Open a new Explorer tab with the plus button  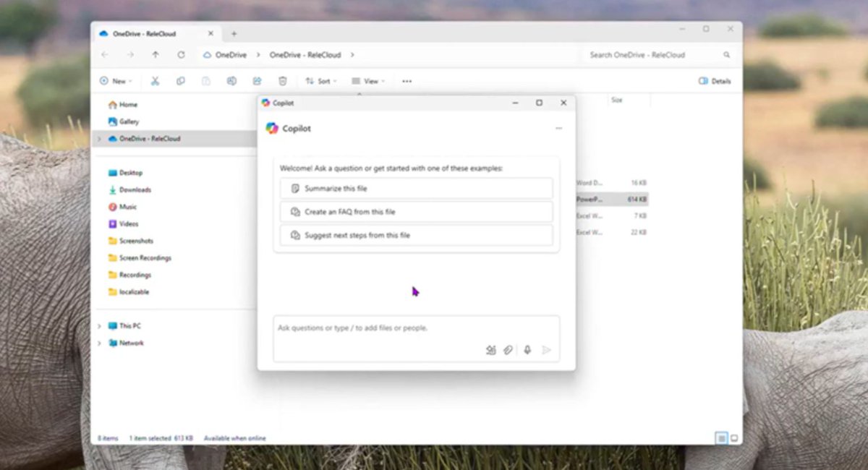tap(234, 33)
